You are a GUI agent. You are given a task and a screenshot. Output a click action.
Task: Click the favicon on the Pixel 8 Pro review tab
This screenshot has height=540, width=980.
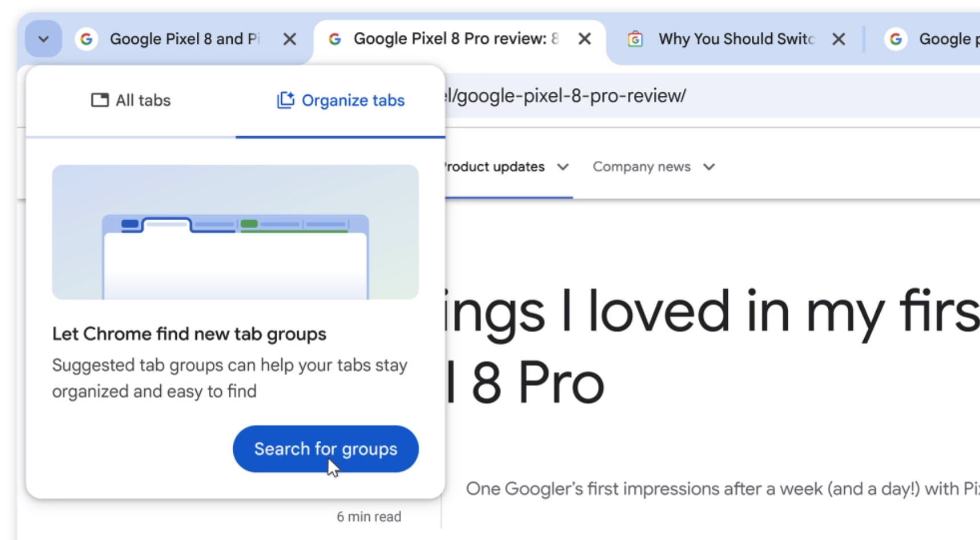coord(335,39)
